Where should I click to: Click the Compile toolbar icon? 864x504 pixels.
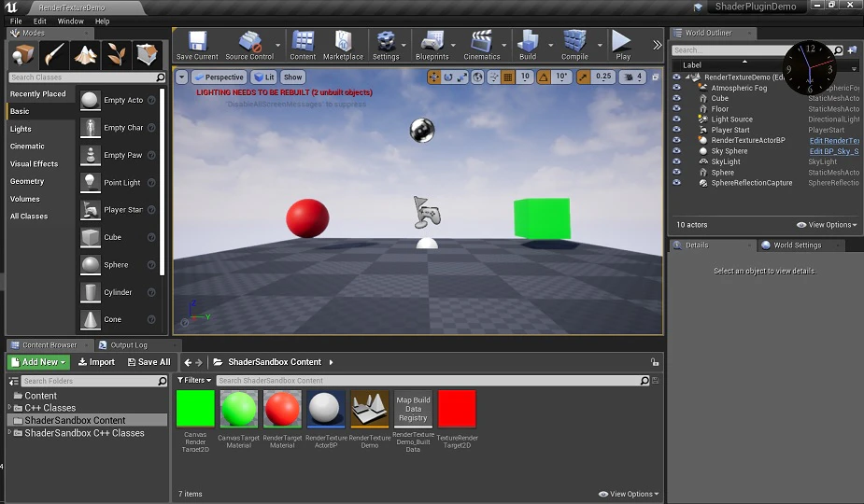point(574,45)
